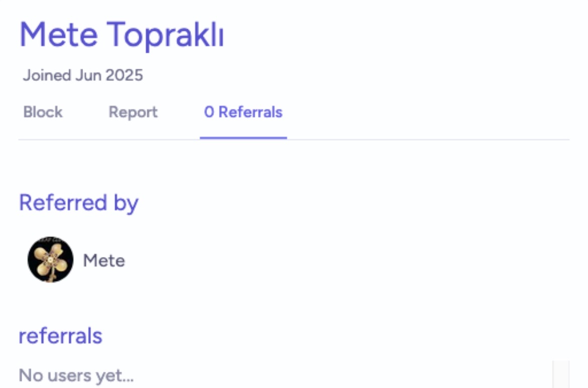Click the zero count in Referrals tab
588x388 pixels.
click(209, 112)
